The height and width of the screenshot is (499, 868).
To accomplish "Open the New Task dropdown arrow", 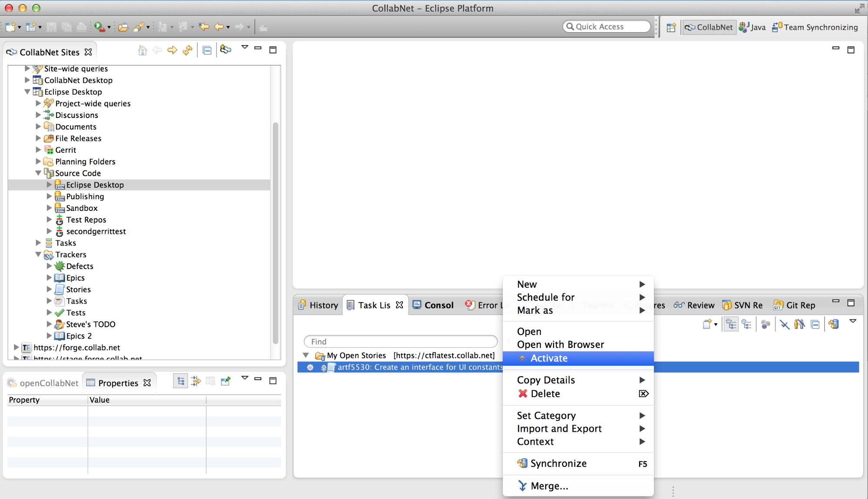I will tap(716, 324).
